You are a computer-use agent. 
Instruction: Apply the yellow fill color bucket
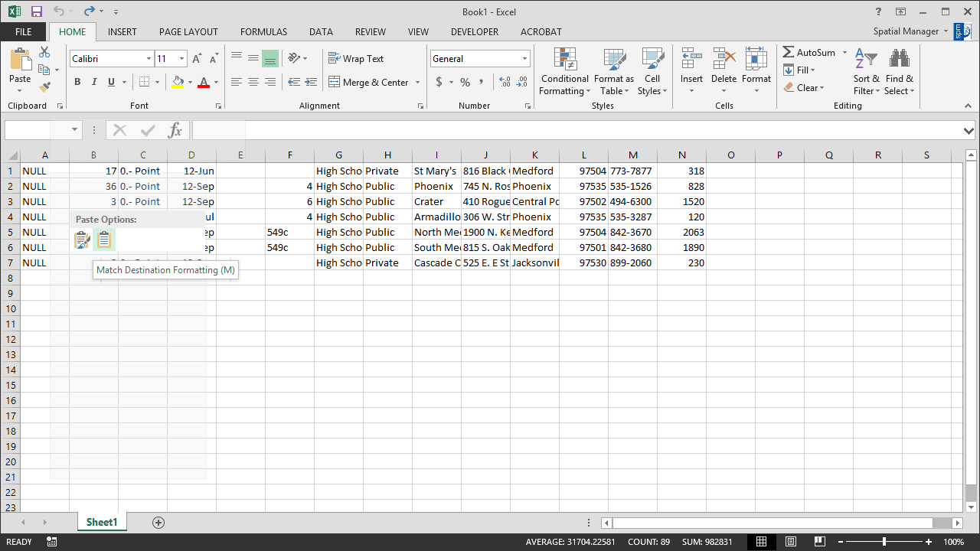click(x=178, y=82)
